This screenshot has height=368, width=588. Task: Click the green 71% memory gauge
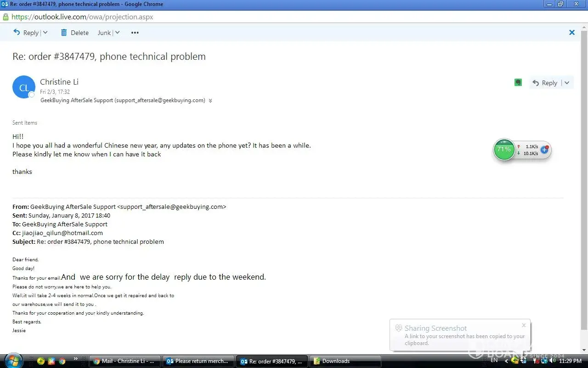click(504, 149)
